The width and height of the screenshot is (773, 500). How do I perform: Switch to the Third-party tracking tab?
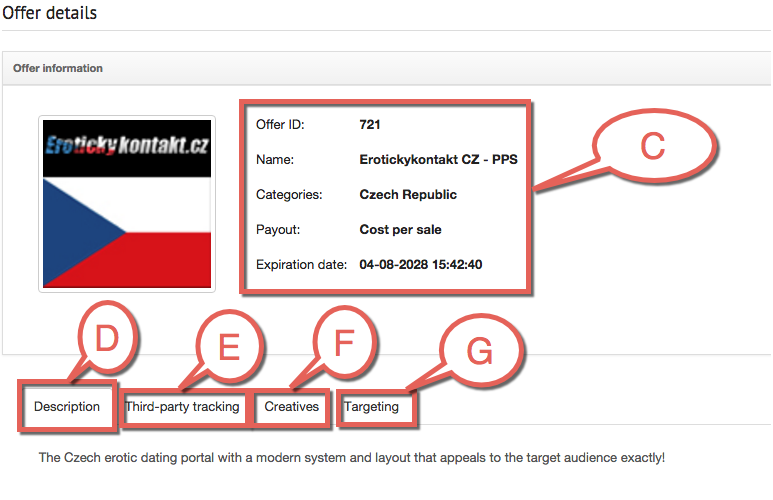coord(183,407)
